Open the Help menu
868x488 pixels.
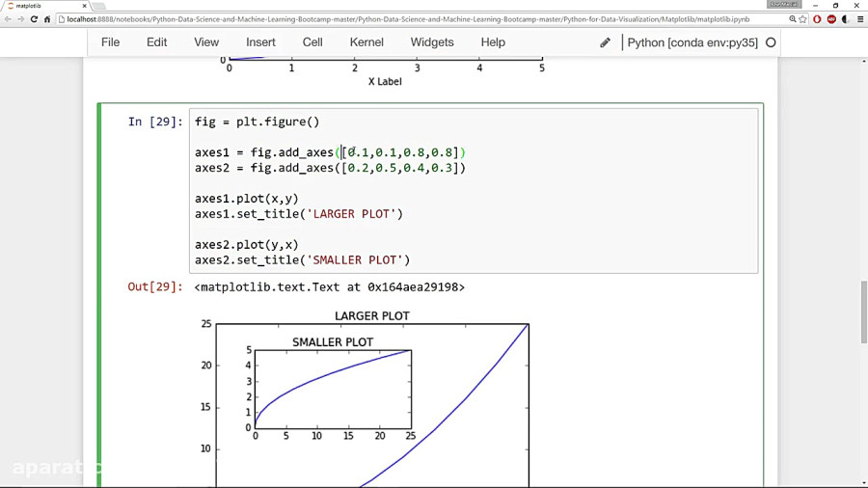(493, 42)
